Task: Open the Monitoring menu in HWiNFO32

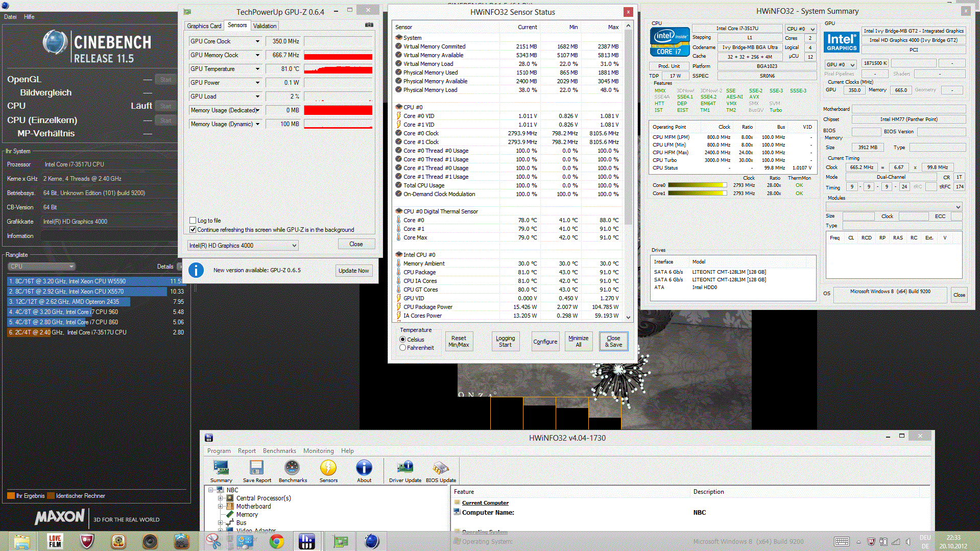Action: coord(318,451)
